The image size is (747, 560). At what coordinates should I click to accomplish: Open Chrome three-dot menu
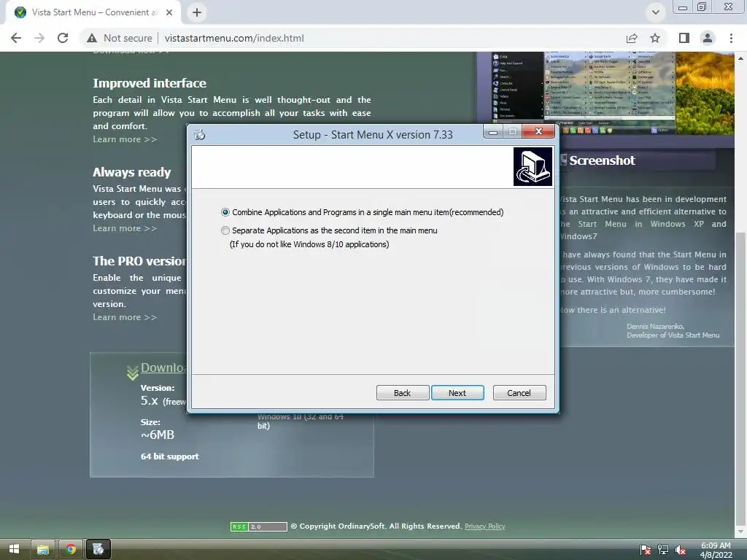(731, 38)
